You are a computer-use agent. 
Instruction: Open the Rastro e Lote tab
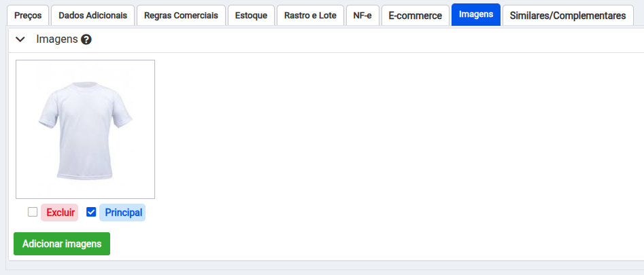tap(309, 15)
